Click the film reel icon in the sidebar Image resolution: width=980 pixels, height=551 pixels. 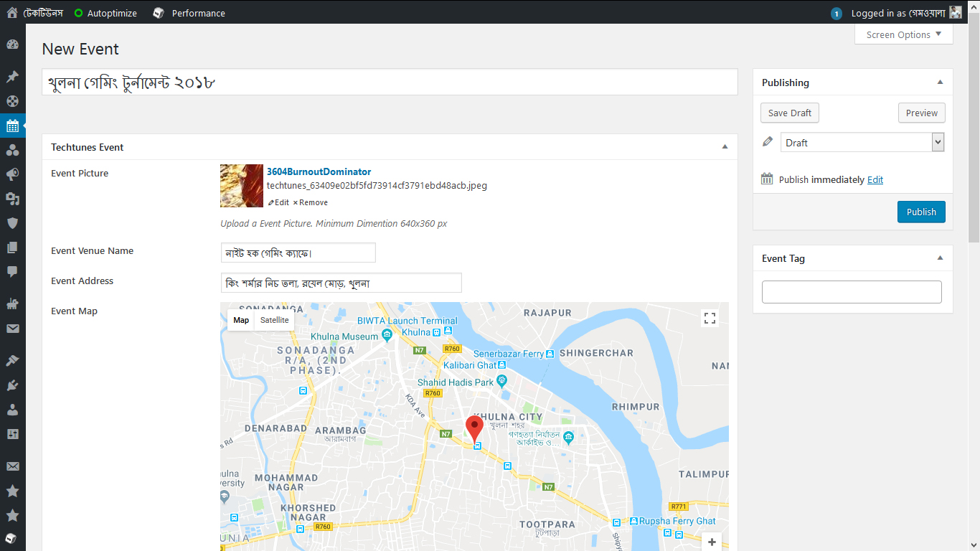(x=12, y=101)
